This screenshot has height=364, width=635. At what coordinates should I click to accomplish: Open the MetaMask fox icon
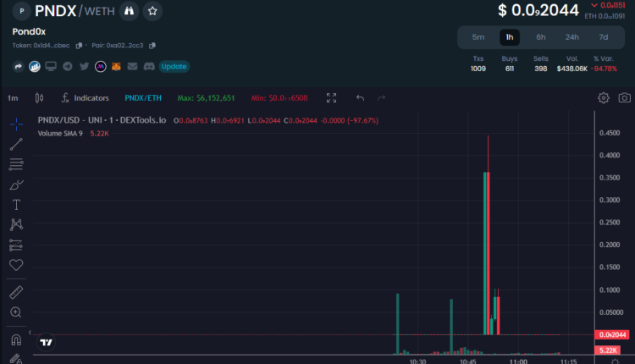click(x=116, y=66)
